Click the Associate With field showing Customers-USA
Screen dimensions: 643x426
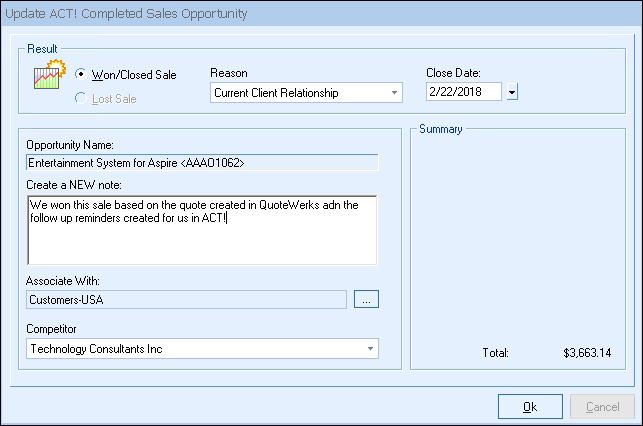(186, 299)
